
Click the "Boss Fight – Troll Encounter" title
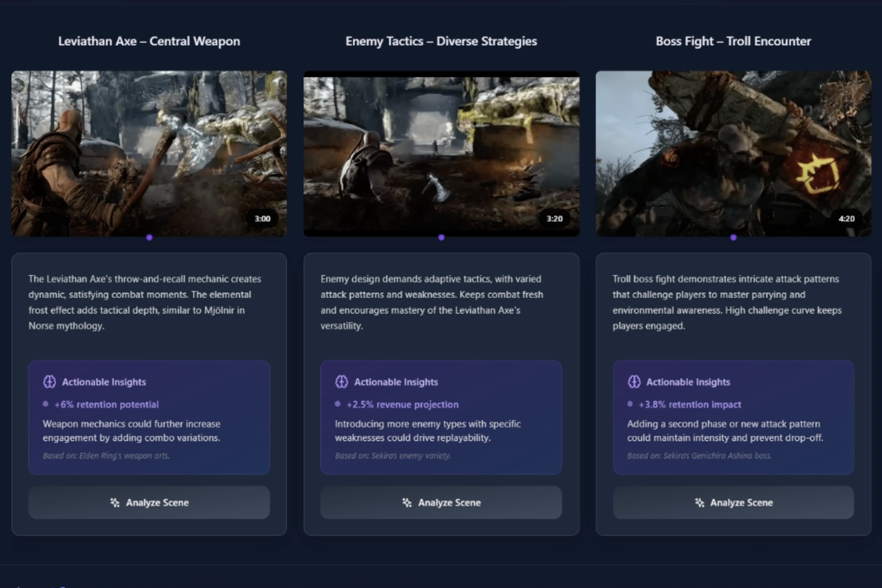click(x=733, y=41)
